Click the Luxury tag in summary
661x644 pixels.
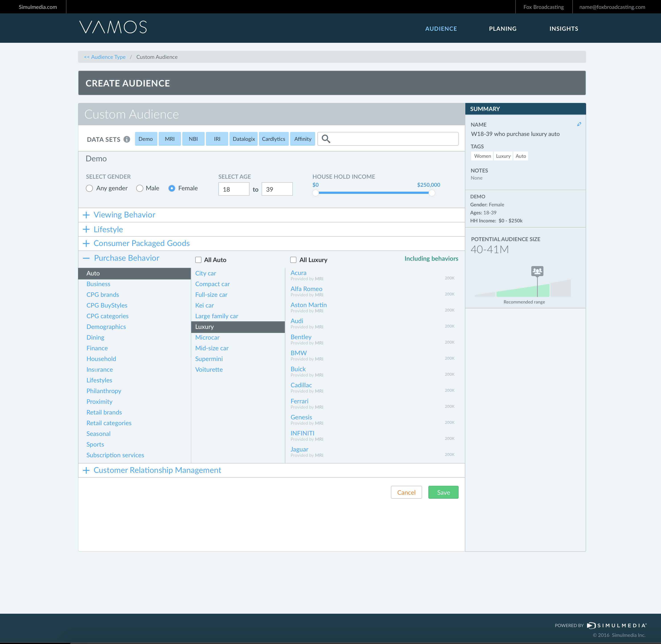pyautogui.click(x=503, y=156)
